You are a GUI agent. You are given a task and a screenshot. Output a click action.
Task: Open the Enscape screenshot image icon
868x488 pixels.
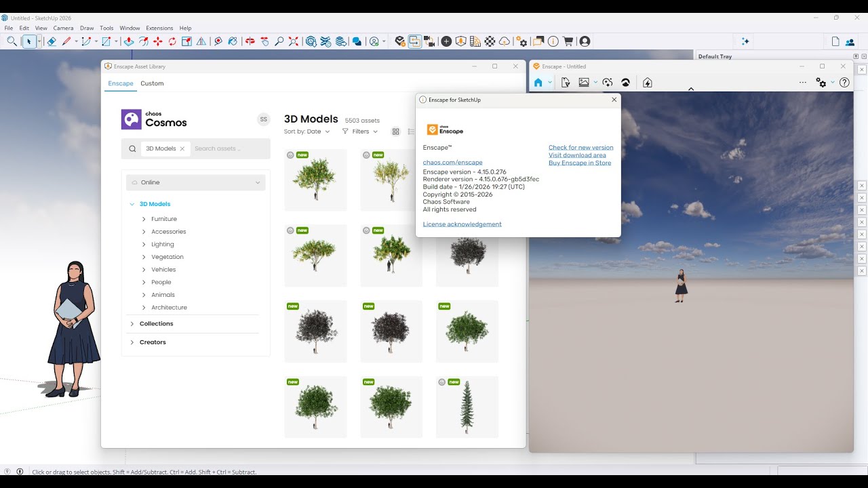click(584, 83)
